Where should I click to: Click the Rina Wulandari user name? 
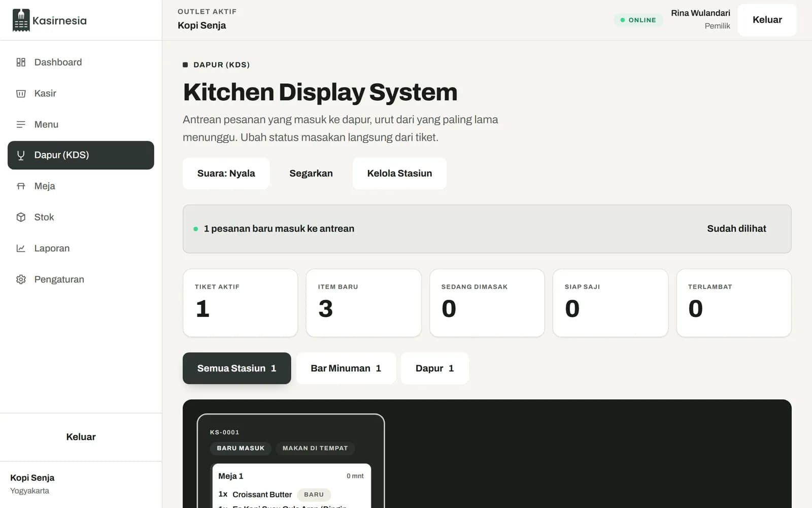tap(700, 13)
